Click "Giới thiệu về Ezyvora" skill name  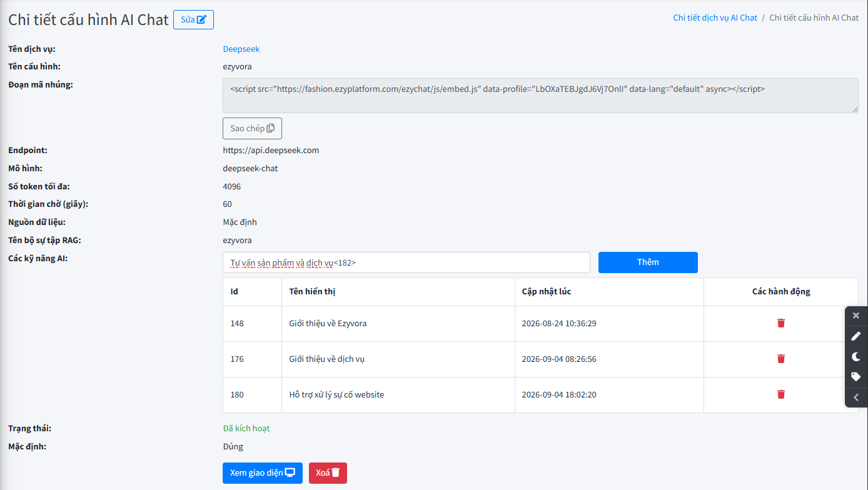pos(328,324)
